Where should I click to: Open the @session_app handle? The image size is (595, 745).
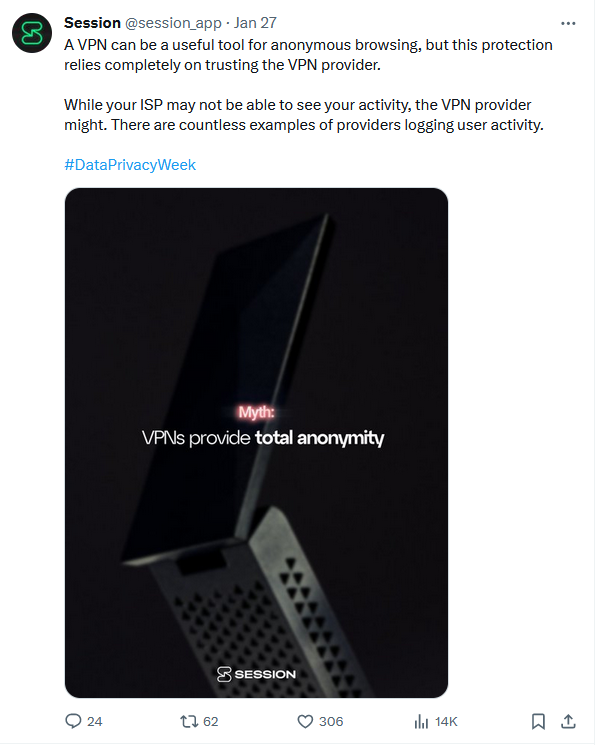tap(173, 23)
